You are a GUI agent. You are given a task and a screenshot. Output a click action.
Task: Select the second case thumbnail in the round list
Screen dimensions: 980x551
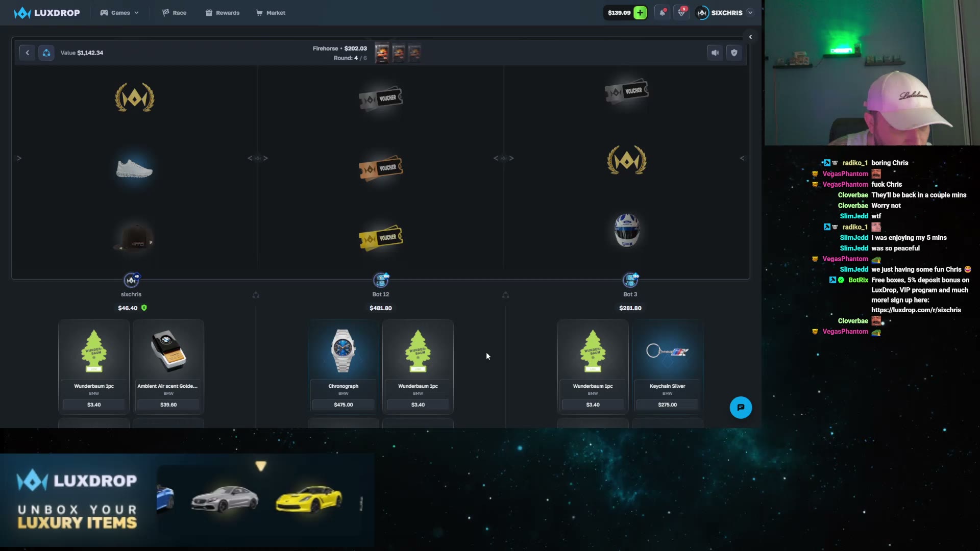click(399, 53)
